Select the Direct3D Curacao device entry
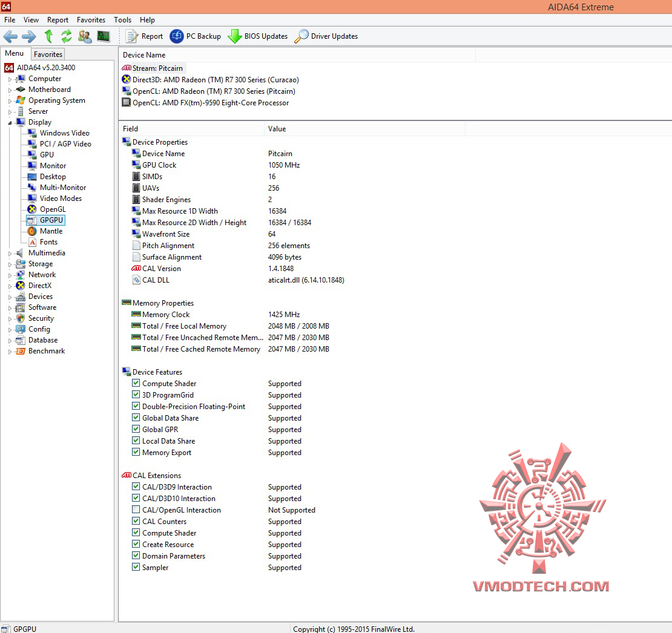The width and height of the screenshot is (672, 633). [x=211, y=80]
